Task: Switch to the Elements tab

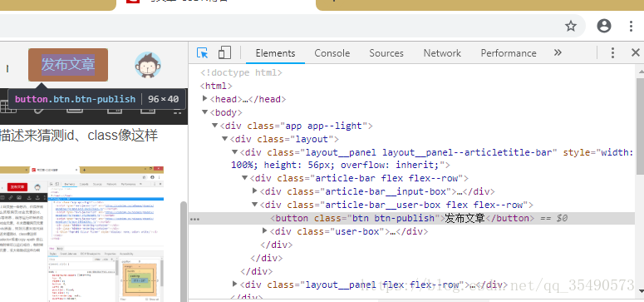Action: [x=275, y=53]
